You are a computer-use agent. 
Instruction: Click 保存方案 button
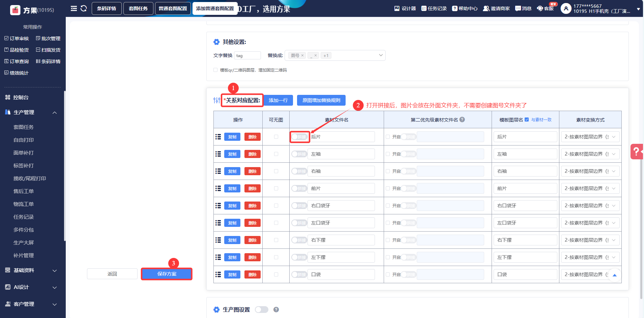(167, 274)
